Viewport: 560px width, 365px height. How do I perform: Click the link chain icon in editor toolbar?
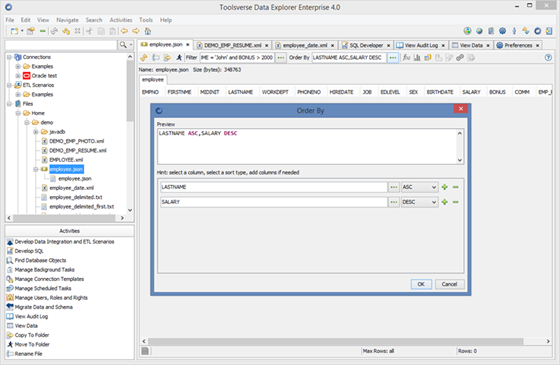click(x=460, y=58)
